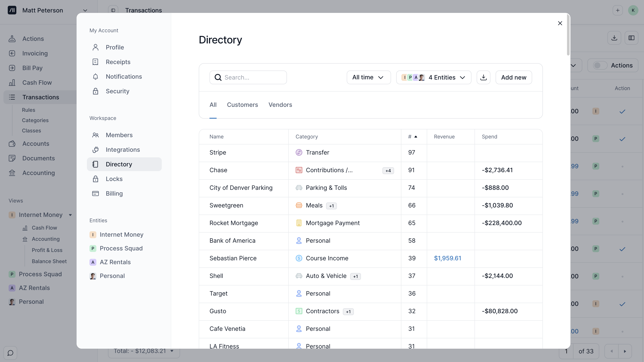The width and height of the screenshot is (644, 362).
Task: Switch to the Customers tab
Action: 242,105
